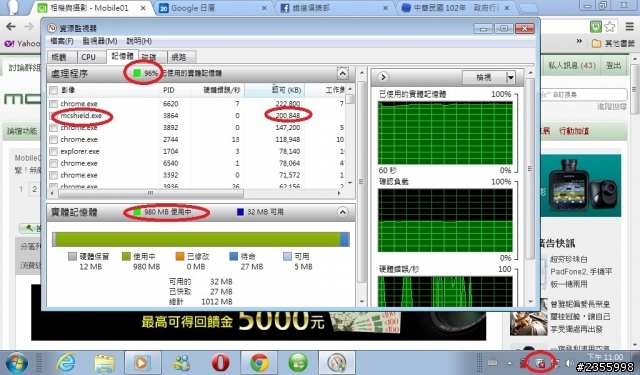Image resolution: width=640 pixels, height=375 pixels.
Task: Check the explorer.exe process checkbox
Action: (x=53, y=151)
